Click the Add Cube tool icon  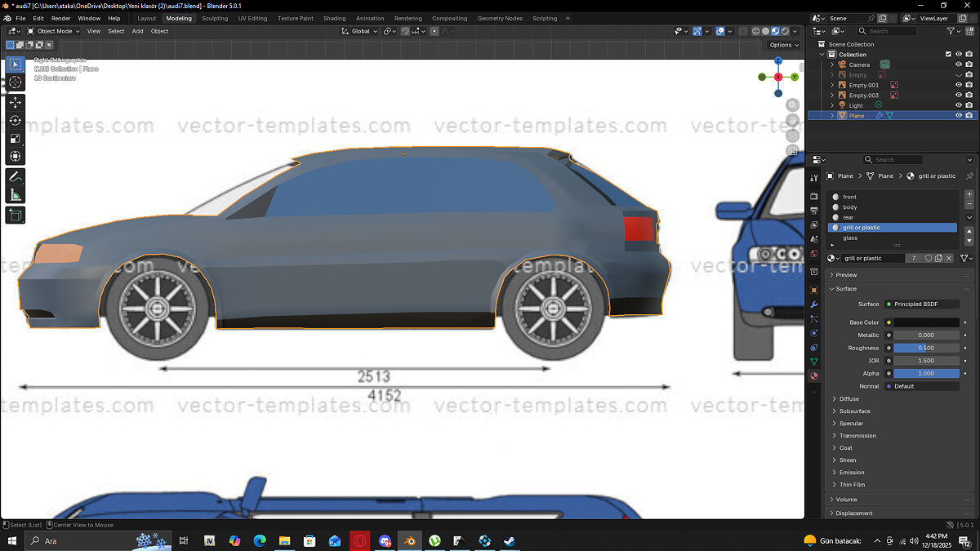pos(16,215)
